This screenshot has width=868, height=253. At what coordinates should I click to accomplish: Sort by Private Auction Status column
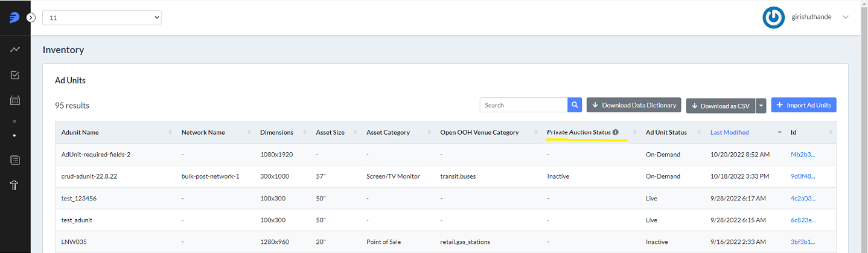(590, 132)
